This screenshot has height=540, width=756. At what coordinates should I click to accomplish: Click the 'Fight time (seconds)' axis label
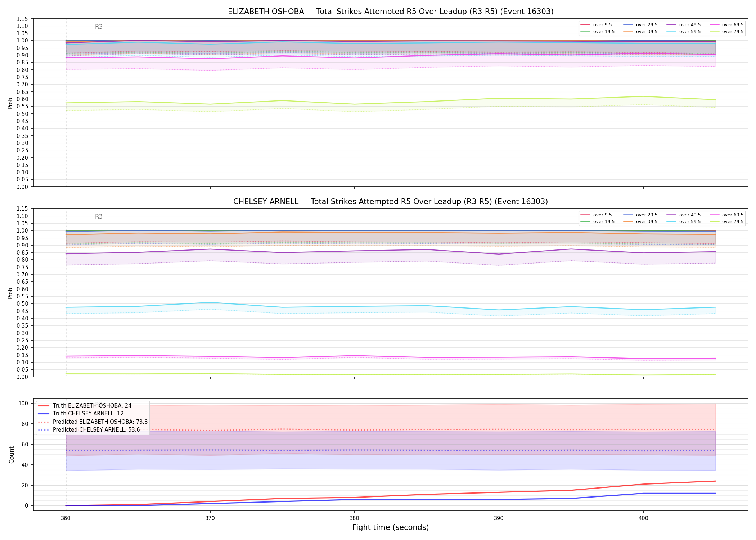pyautogui.click(x=391, y=527)
